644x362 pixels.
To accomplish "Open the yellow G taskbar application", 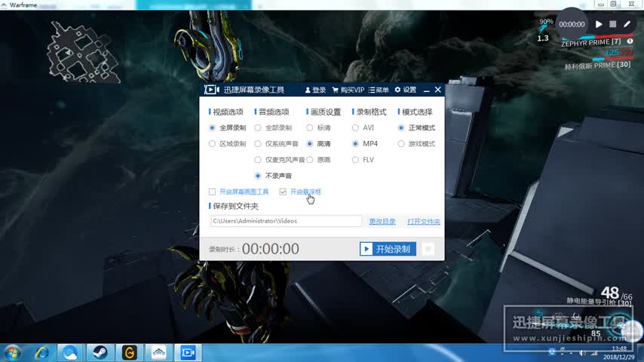I will 130,352.
